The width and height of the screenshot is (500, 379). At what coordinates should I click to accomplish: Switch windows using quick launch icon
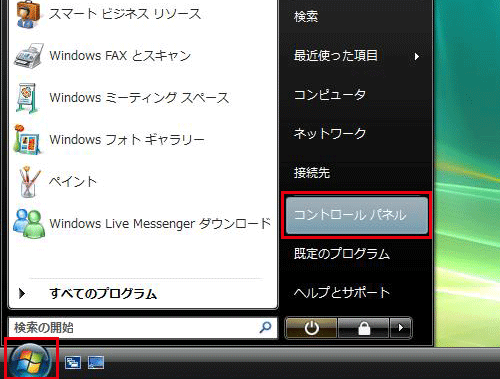[73, 363]
